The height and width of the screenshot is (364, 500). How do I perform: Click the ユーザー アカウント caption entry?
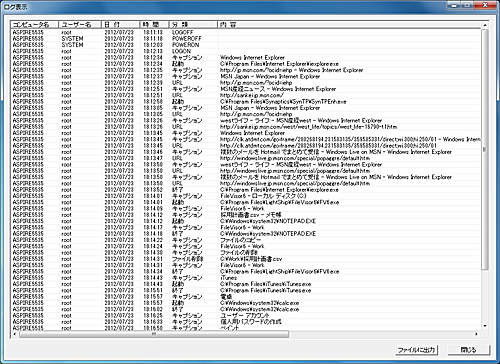[x=246, y=316]
